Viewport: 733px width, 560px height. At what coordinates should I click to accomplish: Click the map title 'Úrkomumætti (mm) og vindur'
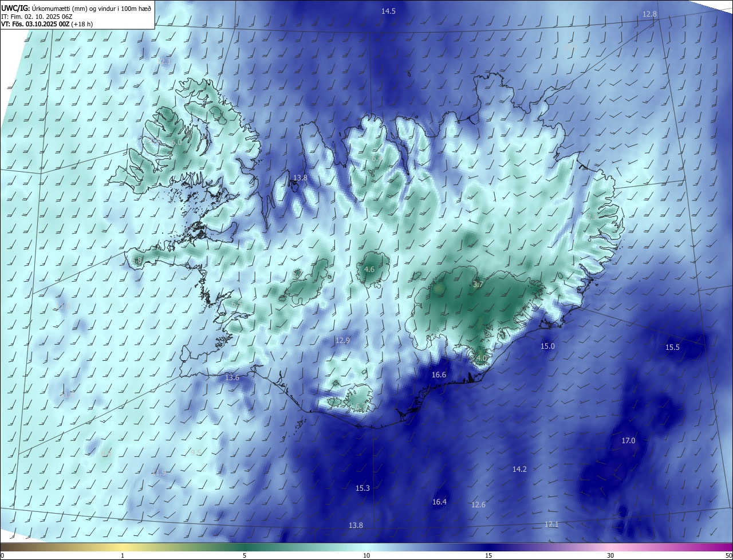[75, 9]
